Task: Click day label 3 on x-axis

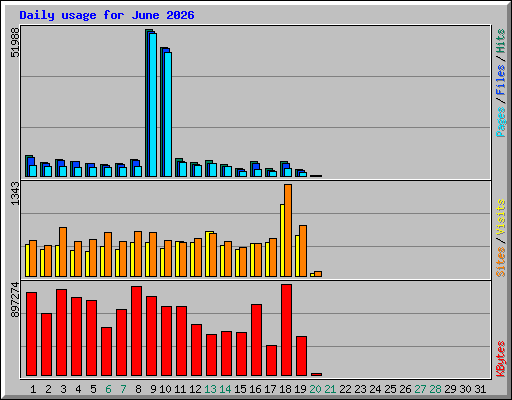Action: pyautogui.click(x=63, y=389)
